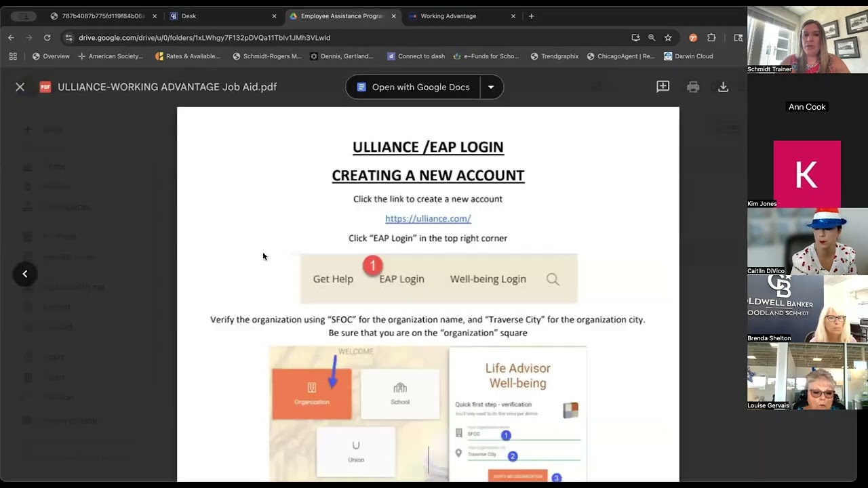Click the PDF file name title

click(x=167, y=87)
